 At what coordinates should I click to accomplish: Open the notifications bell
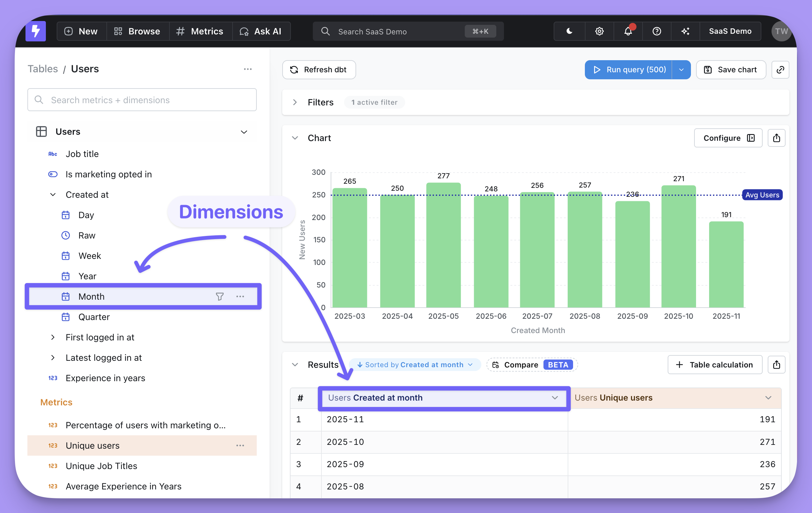click(x=628, y=31)
